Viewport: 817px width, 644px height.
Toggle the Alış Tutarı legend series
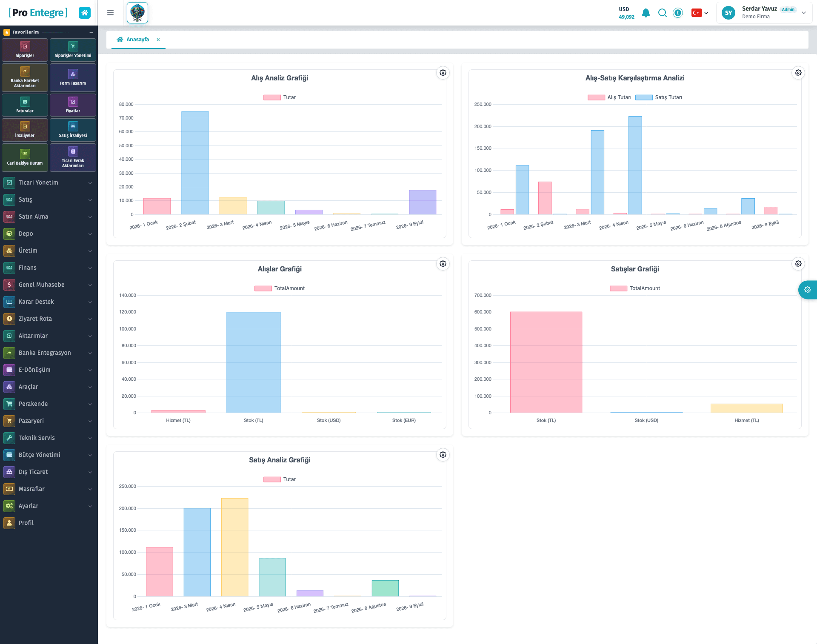point(609,97)
